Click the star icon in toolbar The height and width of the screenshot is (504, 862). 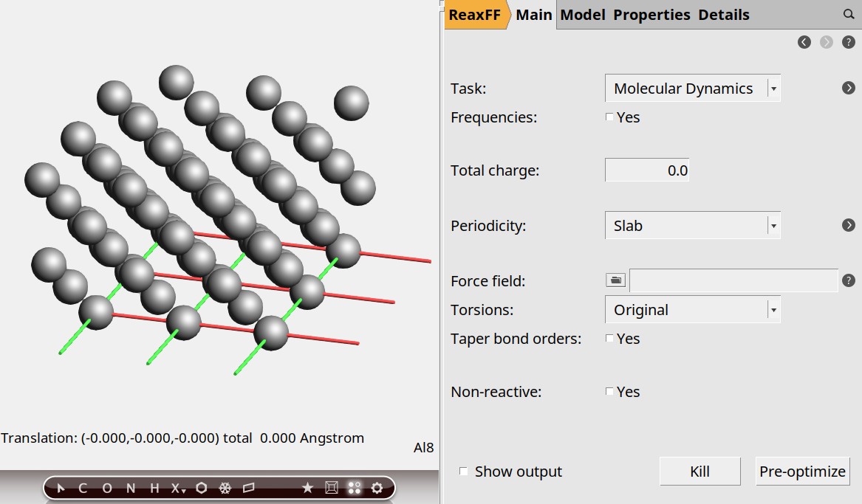[x=308, y=488]
